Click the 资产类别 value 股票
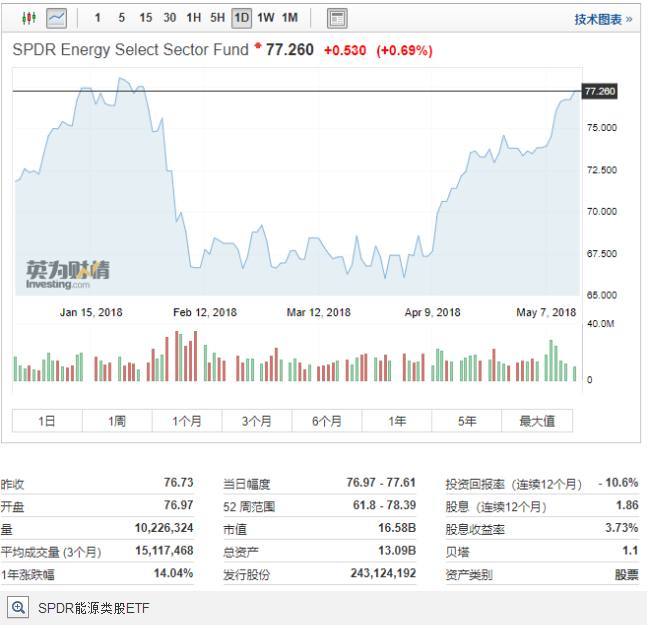The width and height of the screenshot is (650, 630). point(627,574)
